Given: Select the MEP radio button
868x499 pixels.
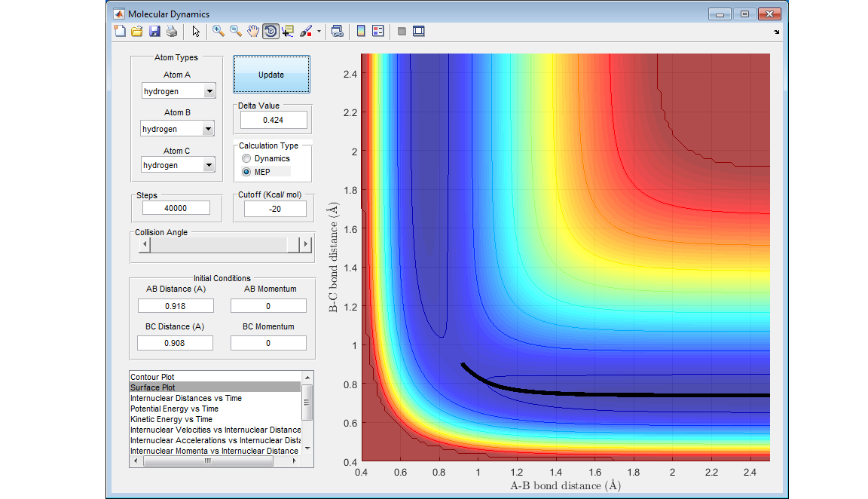Looking at the screenshot, I should [x=246, y=172].
